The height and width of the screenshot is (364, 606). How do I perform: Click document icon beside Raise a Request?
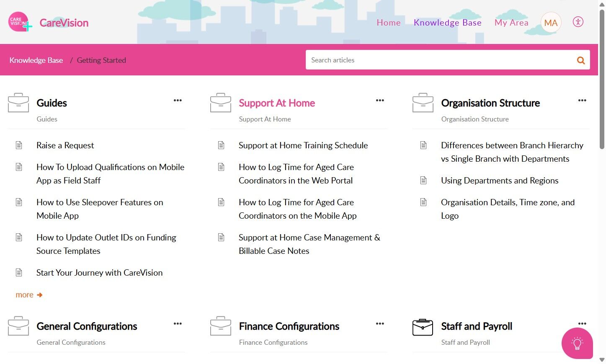coord(19,145)
